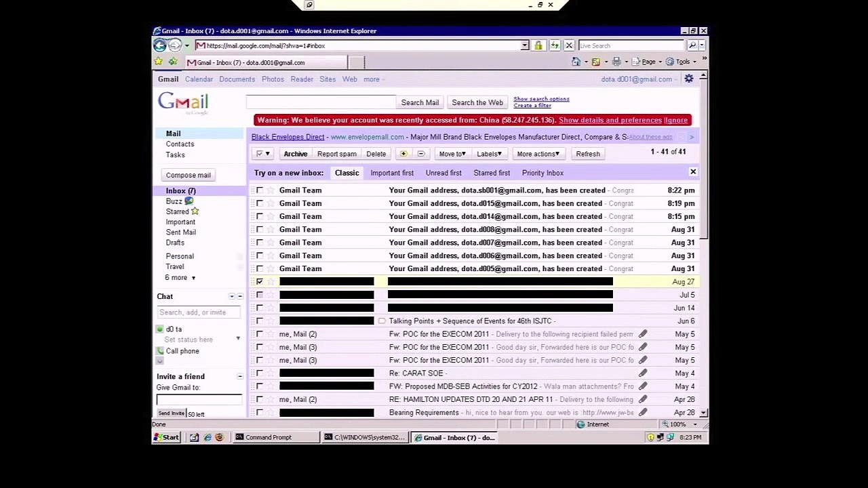
Task: Click the Live Search magnifier icon
Action: tap(692, 45)
